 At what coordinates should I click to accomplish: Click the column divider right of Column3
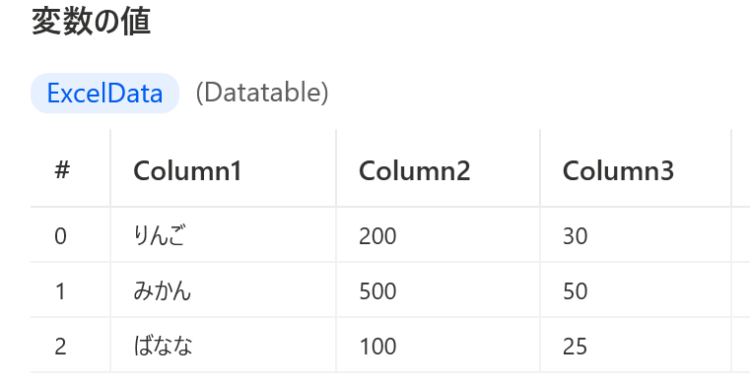click(x=731, y=250)
